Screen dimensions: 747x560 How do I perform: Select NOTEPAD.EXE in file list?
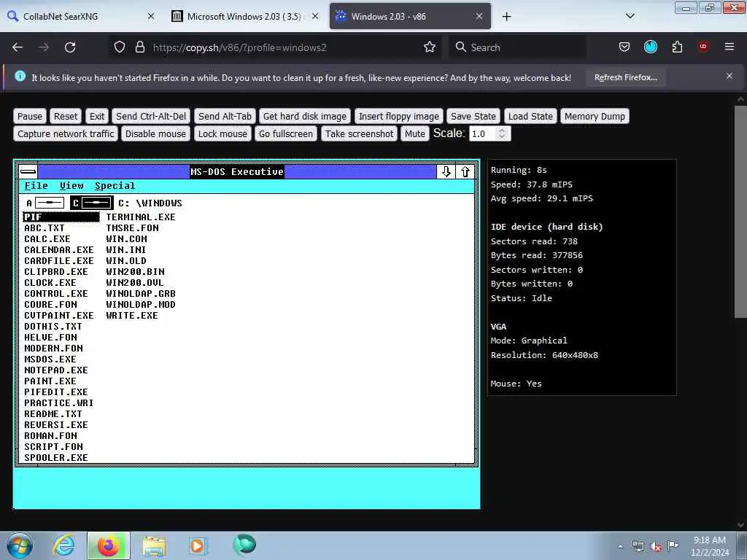tap(55, 370)
